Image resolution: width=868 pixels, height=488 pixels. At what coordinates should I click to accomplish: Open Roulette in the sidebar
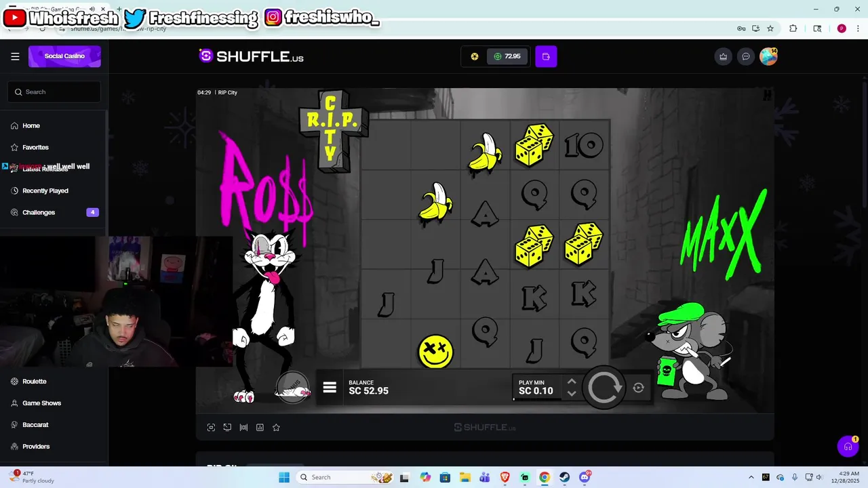(x=35, y=382)
